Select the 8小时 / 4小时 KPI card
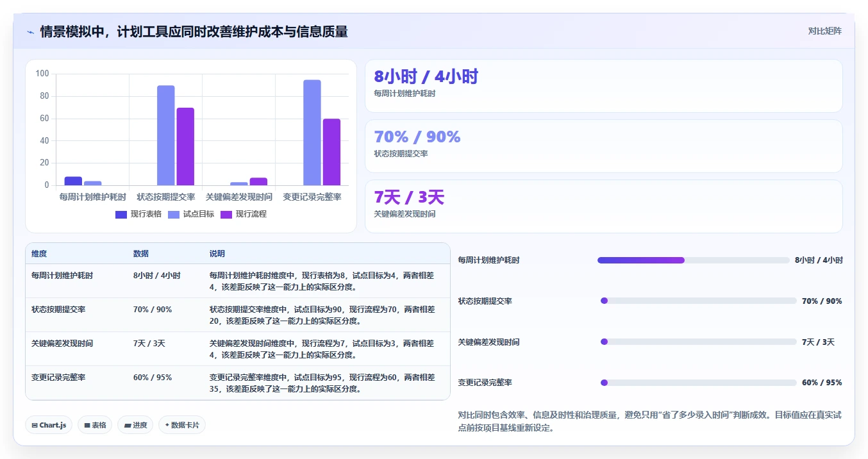The width and height of the screenshot is (868, 459). tap(603, 86)
